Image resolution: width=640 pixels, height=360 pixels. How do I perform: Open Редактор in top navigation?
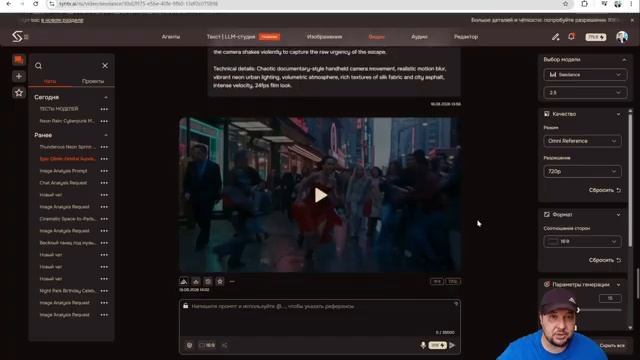point(466,37)
